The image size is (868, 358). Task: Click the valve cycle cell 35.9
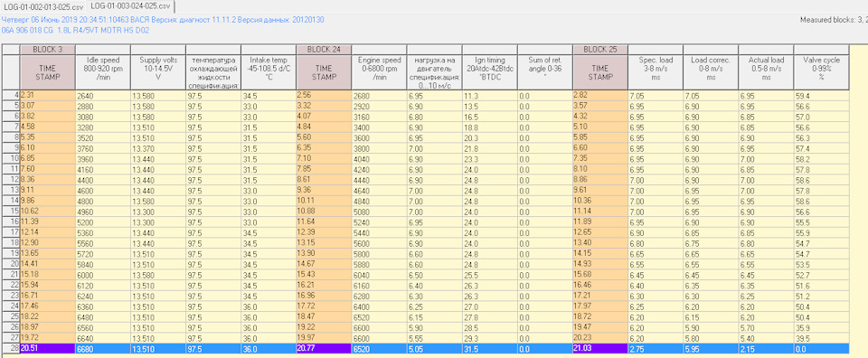[821, 327]
